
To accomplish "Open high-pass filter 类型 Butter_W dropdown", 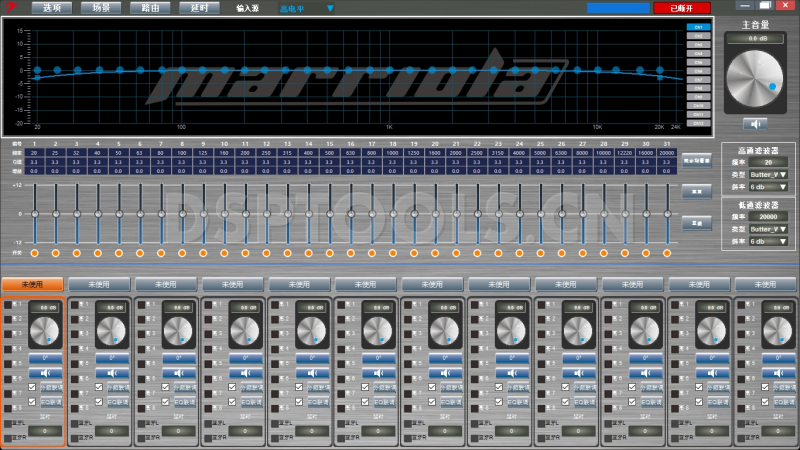I will [x=768, y=173].
